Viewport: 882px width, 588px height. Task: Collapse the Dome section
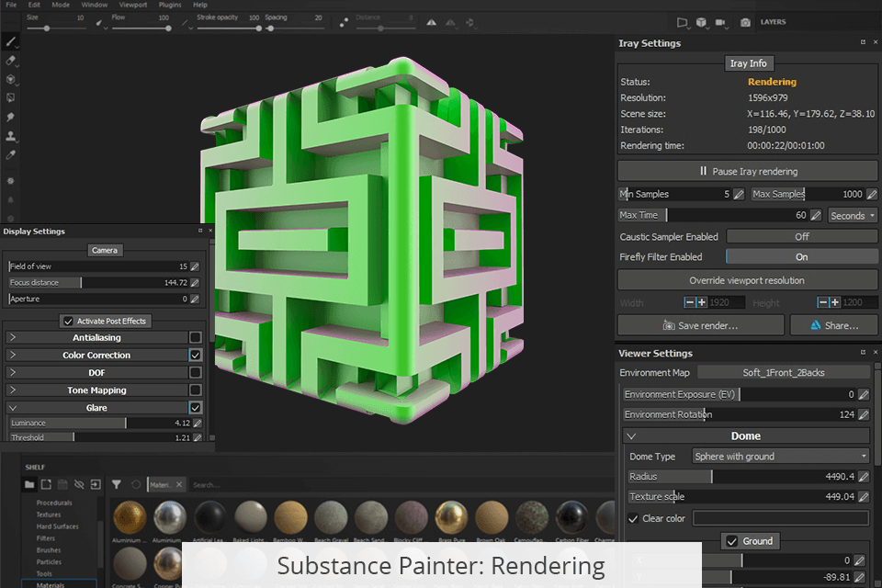coord(631,436)
